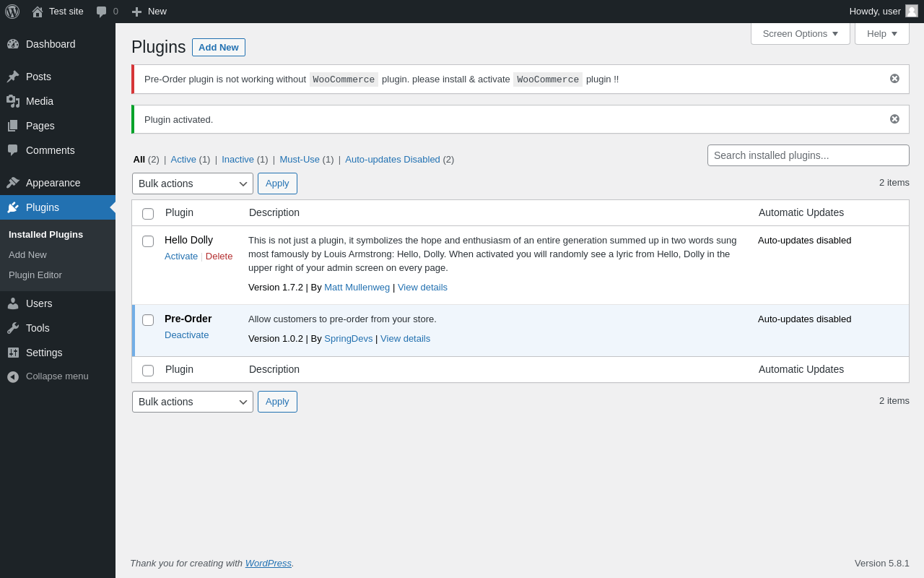Click the Dashboard gauge icon

pyautogui.click(x=13, y=44)
